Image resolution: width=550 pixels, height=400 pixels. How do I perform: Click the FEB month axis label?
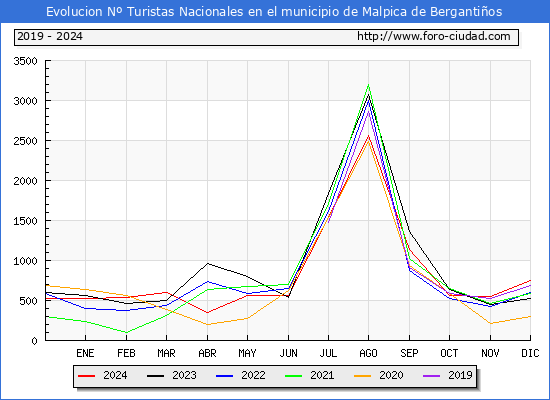[x=126, y=353]
